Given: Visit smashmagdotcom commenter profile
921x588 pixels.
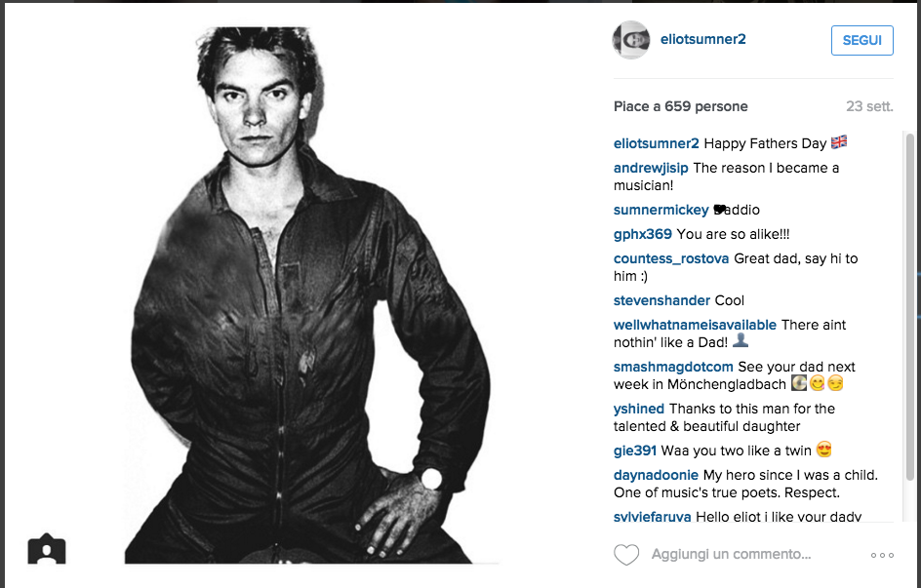Looking at the screenshot, I should tap(674, 367).
